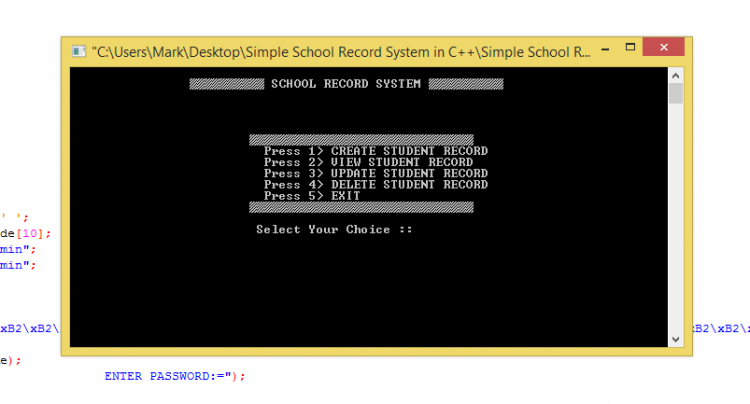Click the scrollbar up arrow in the console
This screenshot has width=750, height=404.
click(676, 75)
